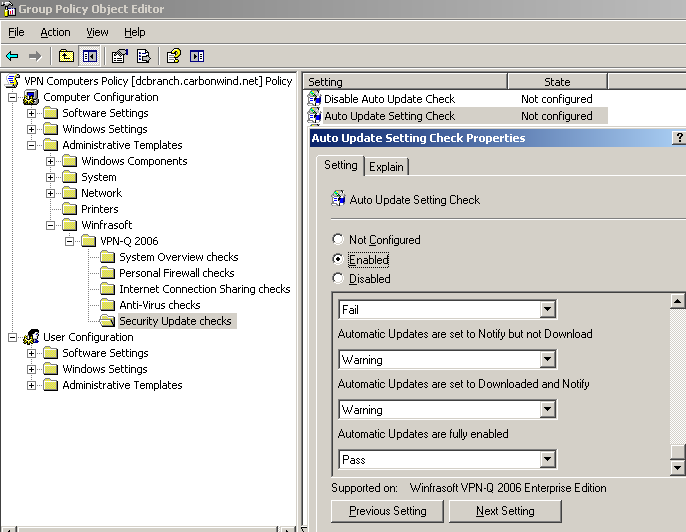Click the Computer Configuration node icon
Screen dimensions: 686x532
click(x=31, y=97)
